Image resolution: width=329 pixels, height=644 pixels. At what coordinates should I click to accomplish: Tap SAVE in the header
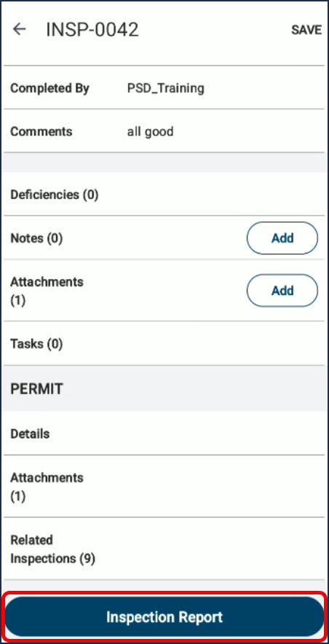(x=306, y=30)
